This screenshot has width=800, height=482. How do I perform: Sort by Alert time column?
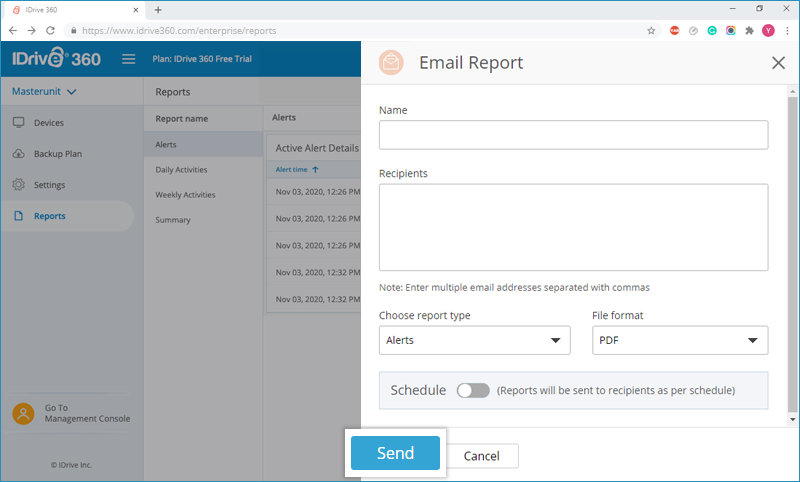pyautogui.click(x=296, y=169)
